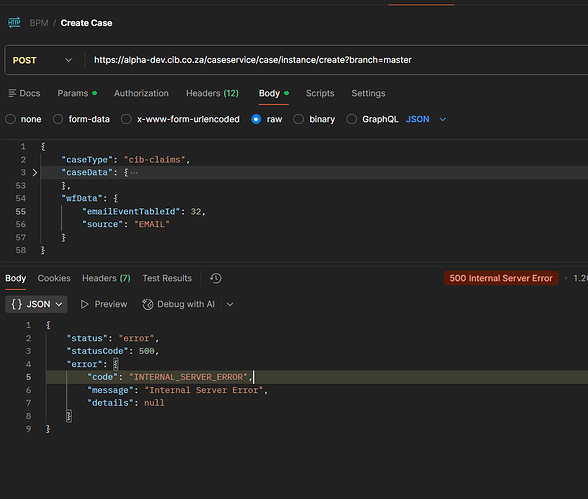Screen dimensions: 588x499
Task: Click the 500 Internal Server Error badge
Action: click(501, 278)
